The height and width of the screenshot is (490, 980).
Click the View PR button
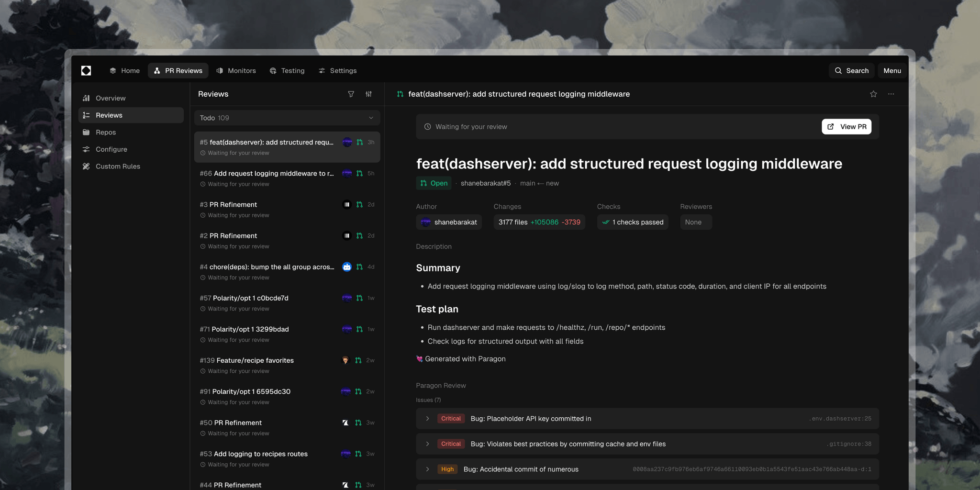pos(846,126)
